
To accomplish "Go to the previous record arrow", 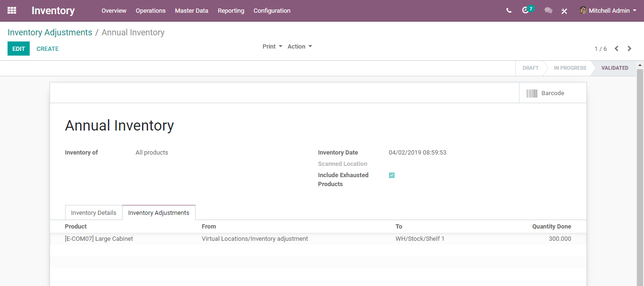I will coord(617,49).
